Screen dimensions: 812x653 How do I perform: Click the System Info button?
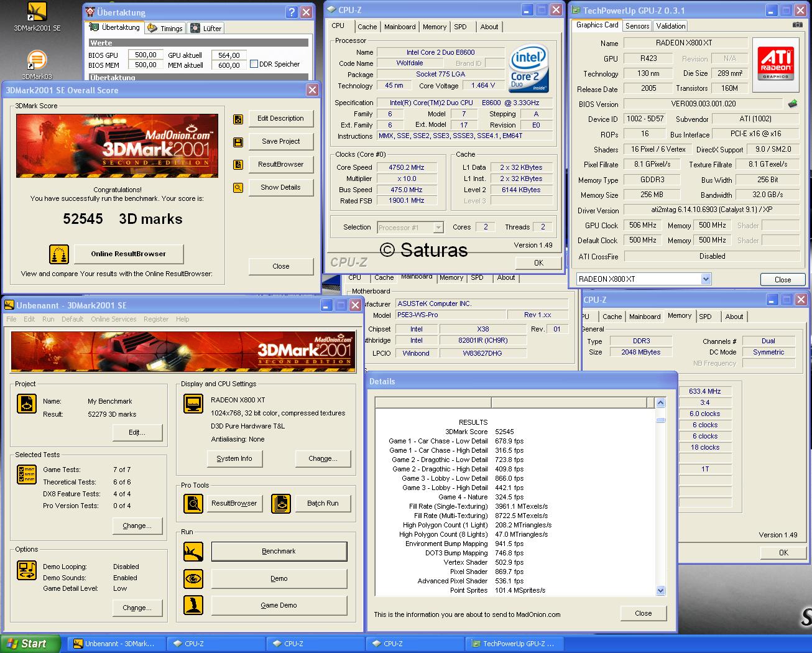point(234,459)
